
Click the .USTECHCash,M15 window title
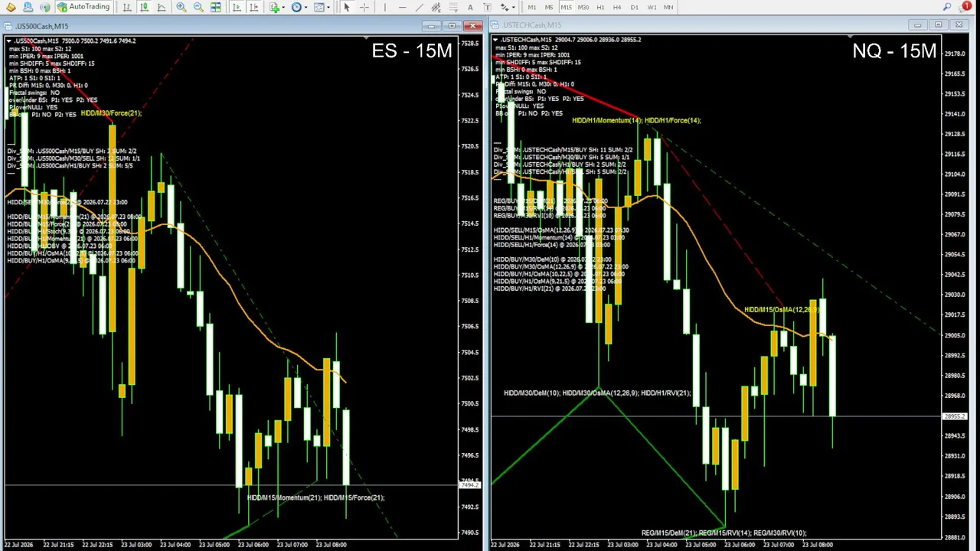532,25
